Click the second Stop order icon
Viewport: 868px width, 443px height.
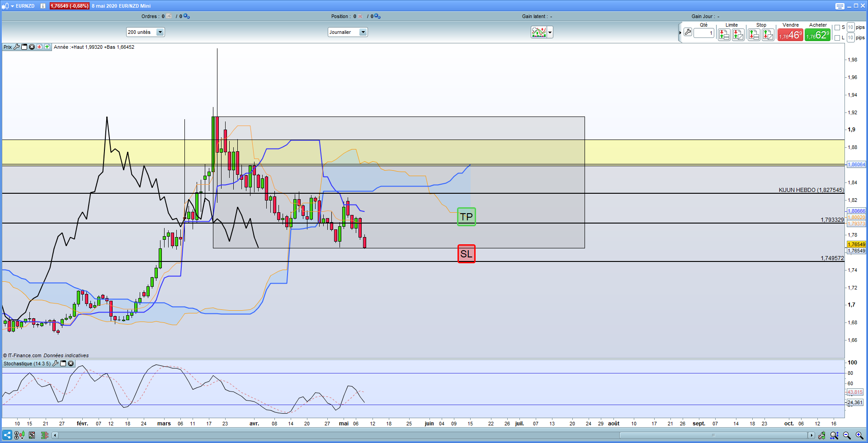click(768, 34)
